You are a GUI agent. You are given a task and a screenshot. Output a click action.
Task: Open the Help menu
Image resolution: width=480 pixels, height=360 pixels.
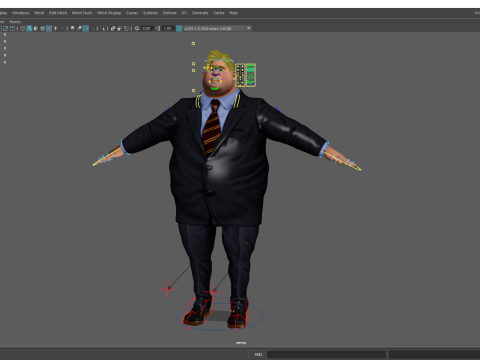pos(233,13)
